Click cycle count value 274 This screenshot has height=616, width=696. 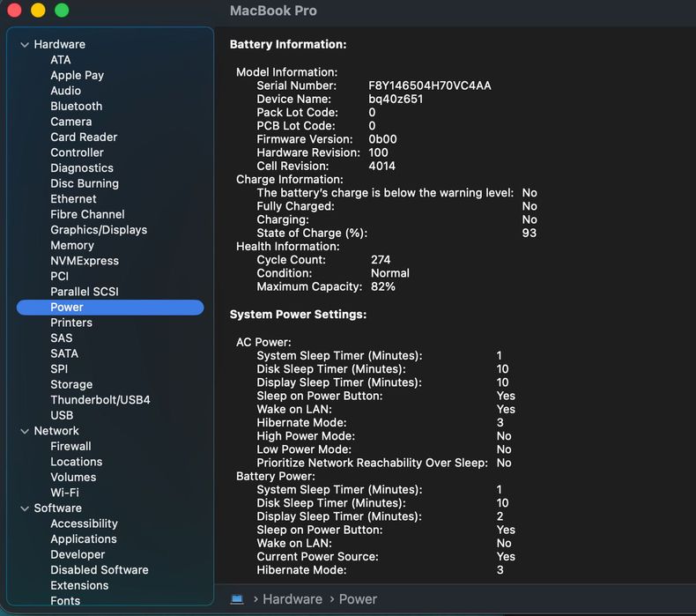[381, 260]
